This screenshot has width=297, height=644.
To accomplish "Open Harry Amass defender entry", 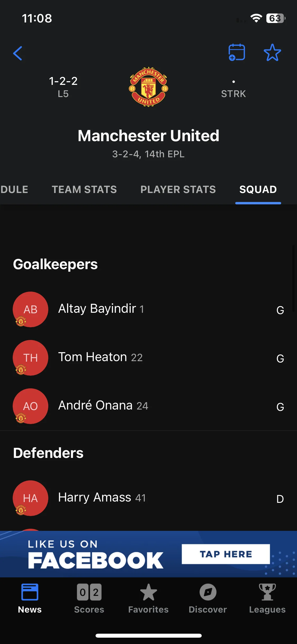I will (x=148, y=498).
